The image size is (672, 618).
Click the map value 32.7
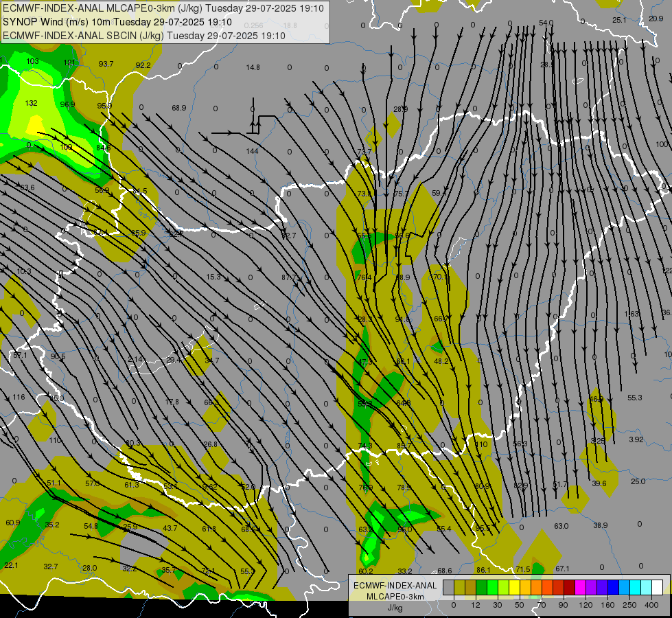pyautogui.click(x=51, y=566)
